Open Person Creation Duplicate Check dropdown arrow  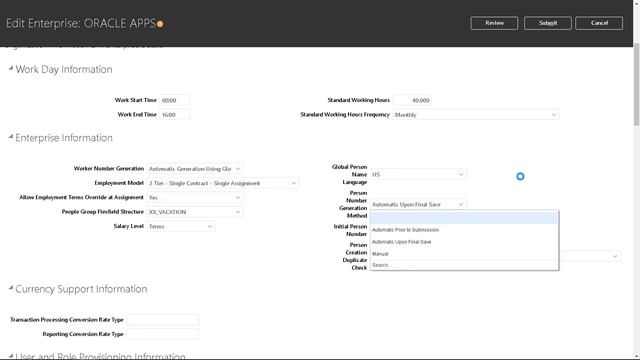615,256
